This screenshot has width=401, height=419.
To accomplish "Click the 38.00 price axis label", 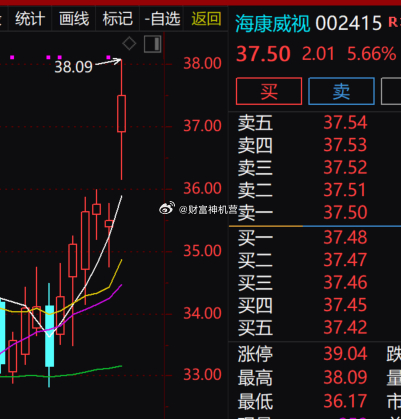I will click(x=202, y=63).
